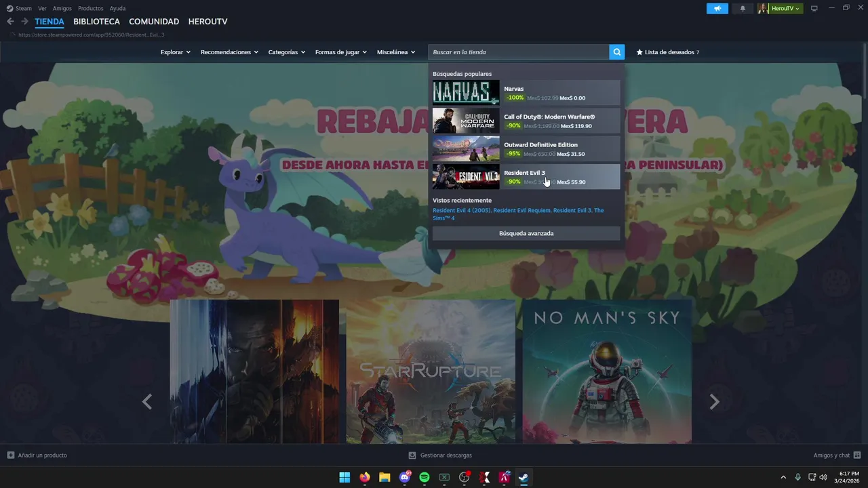The image size is (868, 488).
Task: Show previous carousel games with left arrow
Action: tap(146, 402)
